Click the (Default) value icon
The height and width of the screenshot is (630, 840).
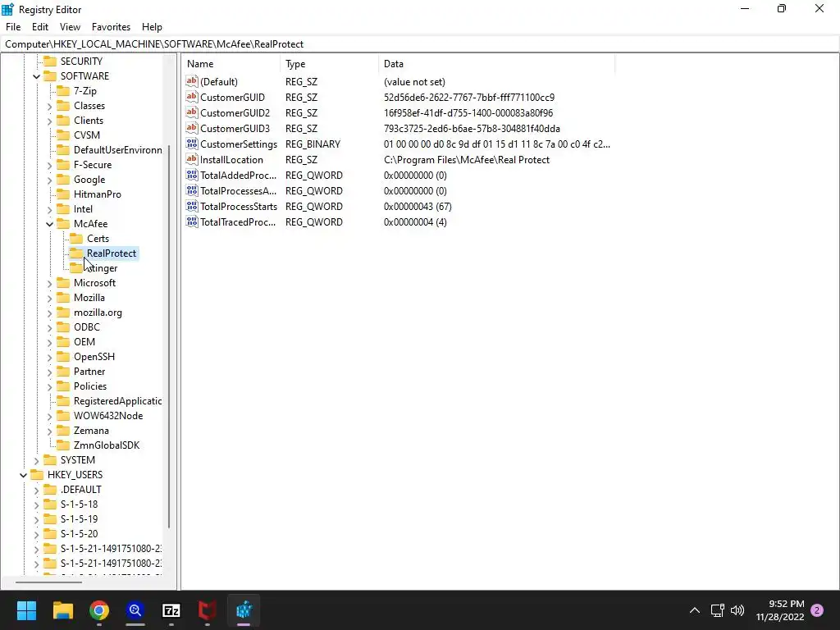click(x=192, y=81)
